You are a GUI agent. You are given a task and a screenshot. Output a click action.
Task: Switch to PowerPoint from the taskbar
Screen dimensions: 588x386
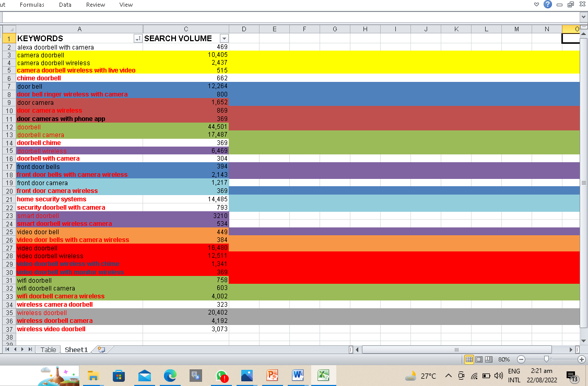(272, 375)
